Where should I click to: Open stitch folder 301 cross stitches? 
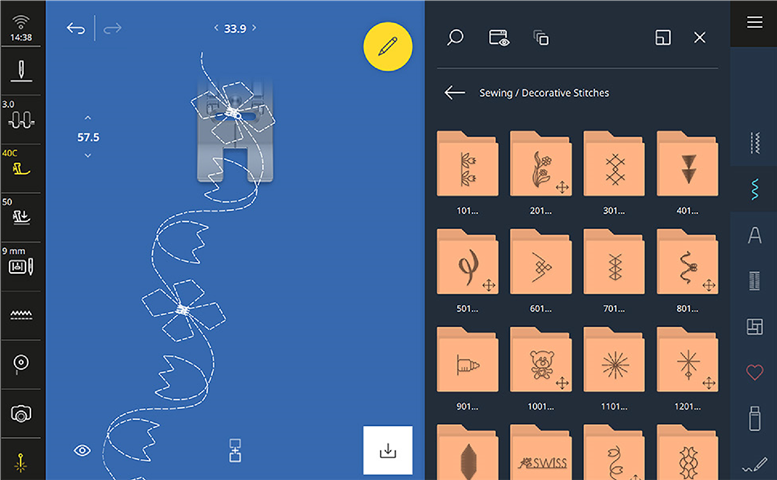click(x=614, y=163)
